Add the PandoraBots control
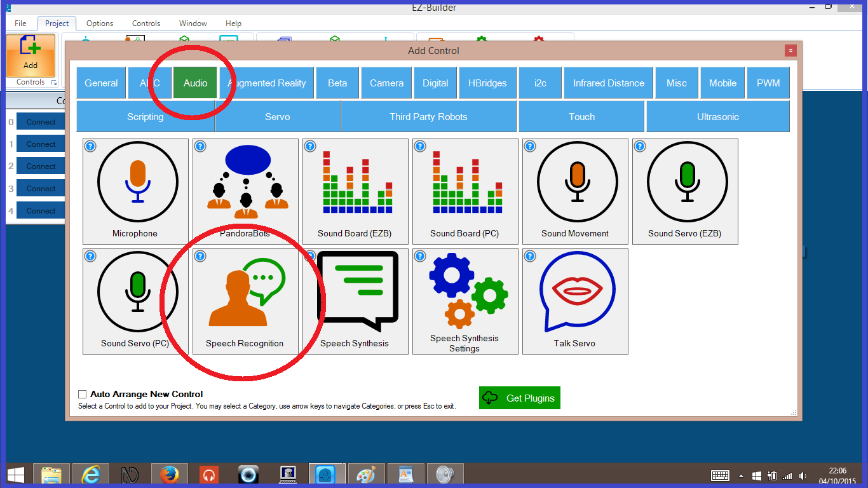868x488 pixels. tap(245, 191)
